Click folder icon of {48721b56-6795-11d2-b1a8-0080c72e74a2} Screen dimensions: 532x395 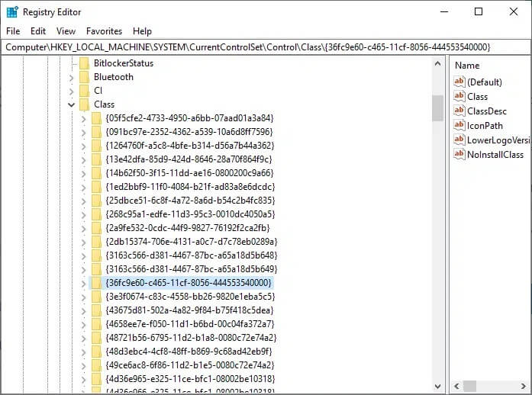(96, 338)
